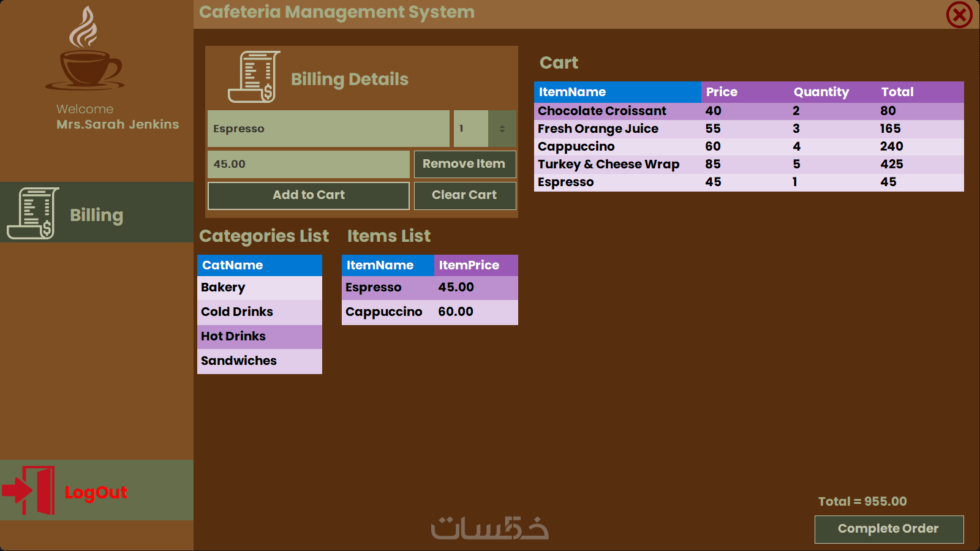Viewport: 980px width, 551px height.
Task: Click the Cart Quantity column header
Action: tap(832, 92)
